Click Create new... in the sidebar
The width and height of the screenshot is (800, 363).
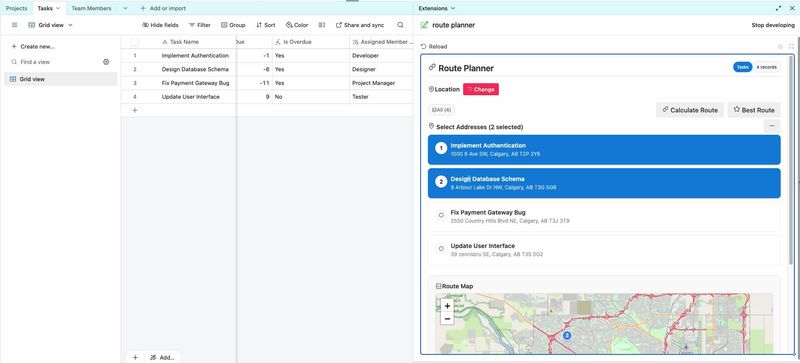click(33, 46)
